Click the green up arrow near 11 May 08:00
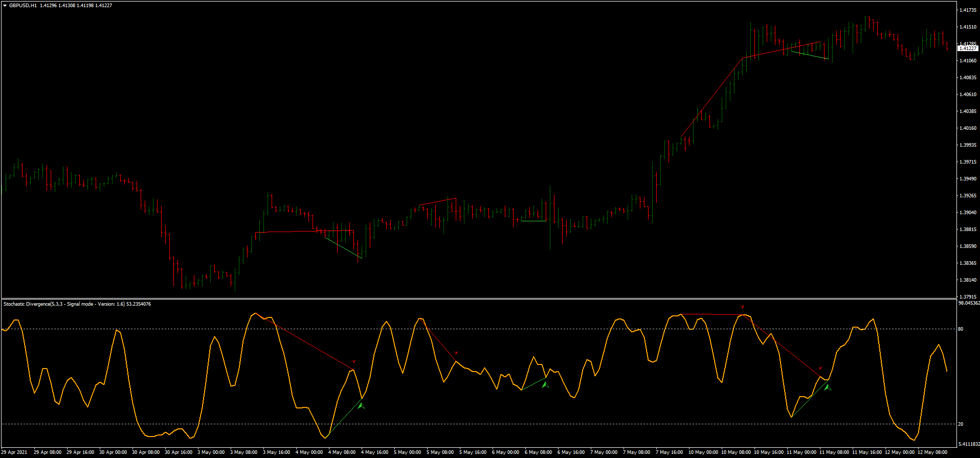The width and height of the screenshot is (980, 458). (x=828, y=387)
